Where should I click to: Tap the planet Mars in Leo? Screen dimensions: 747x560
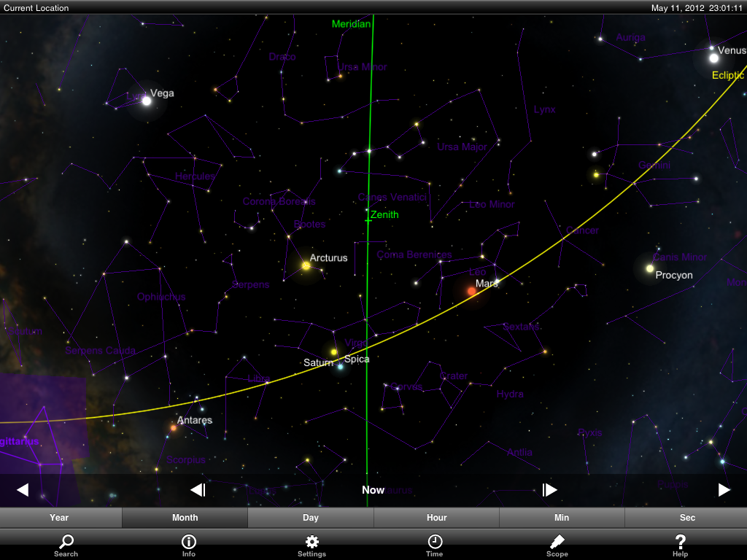[x=472, y=291]
